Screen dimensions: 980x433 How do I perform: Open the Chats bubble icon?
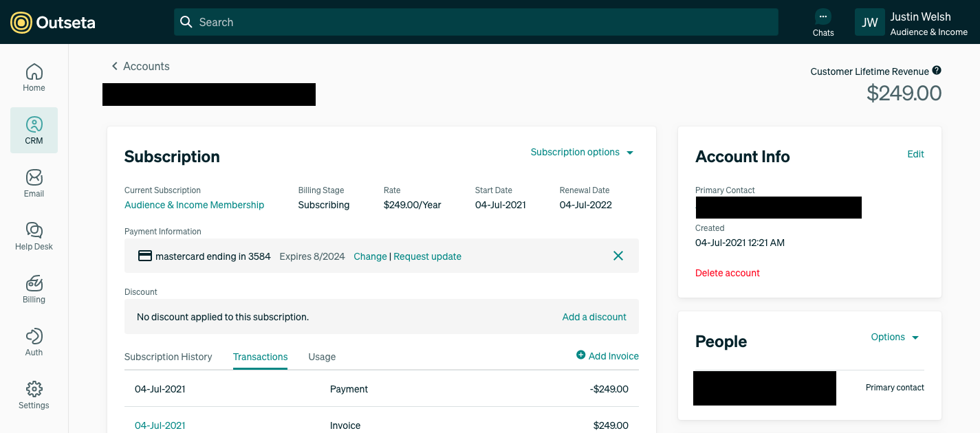click(x=823, y=17)
